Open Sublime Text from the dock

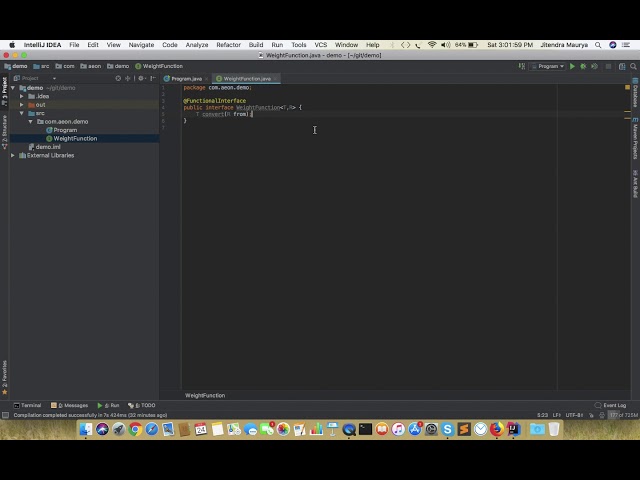(x=464, y=429)
